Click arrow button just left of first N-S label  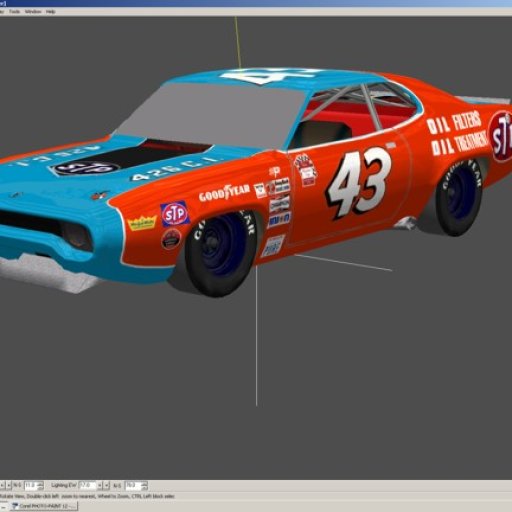tap(9, 486)
